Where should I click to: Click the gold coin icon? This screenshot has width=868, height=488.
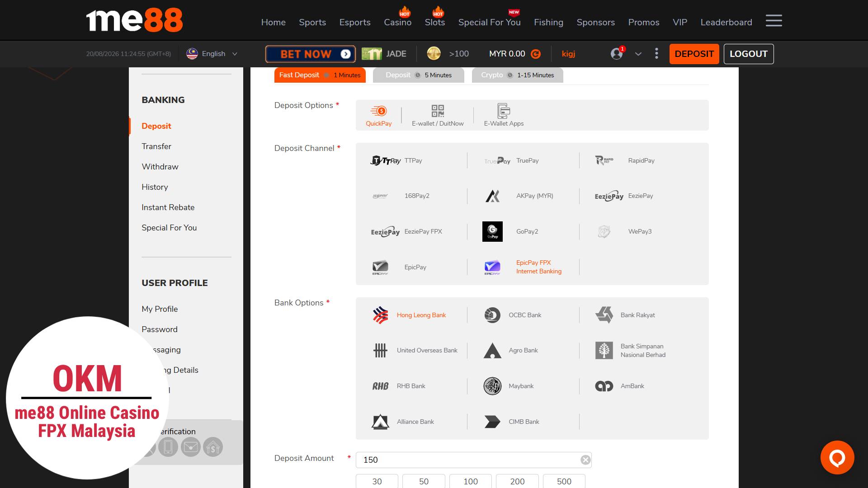[x=434, y=54]
